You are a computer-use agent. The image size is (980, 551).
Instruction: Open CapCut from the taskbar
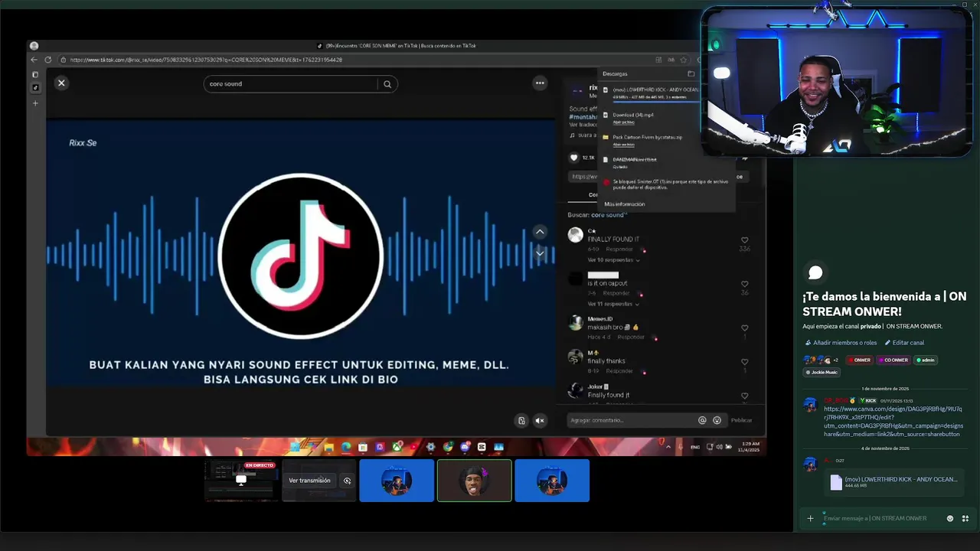click(482, 447)
